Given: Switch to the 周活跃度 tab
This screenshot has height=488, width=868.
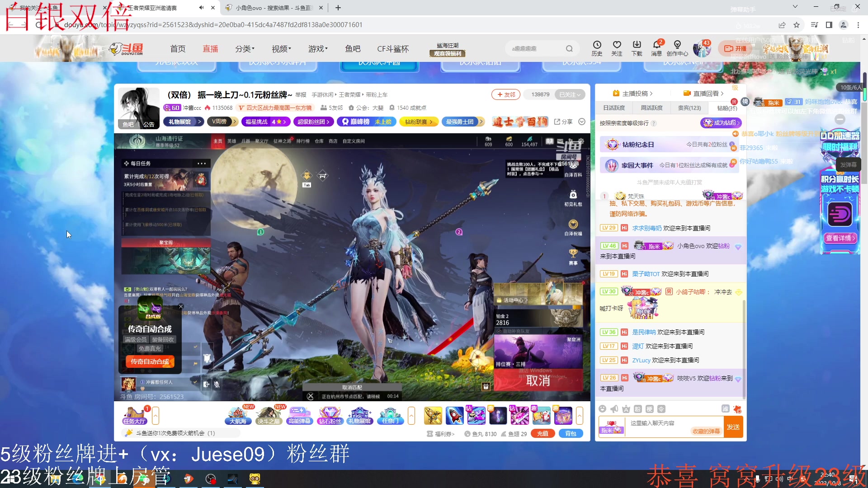Looking at the screenshot, I should click(651, 108).
